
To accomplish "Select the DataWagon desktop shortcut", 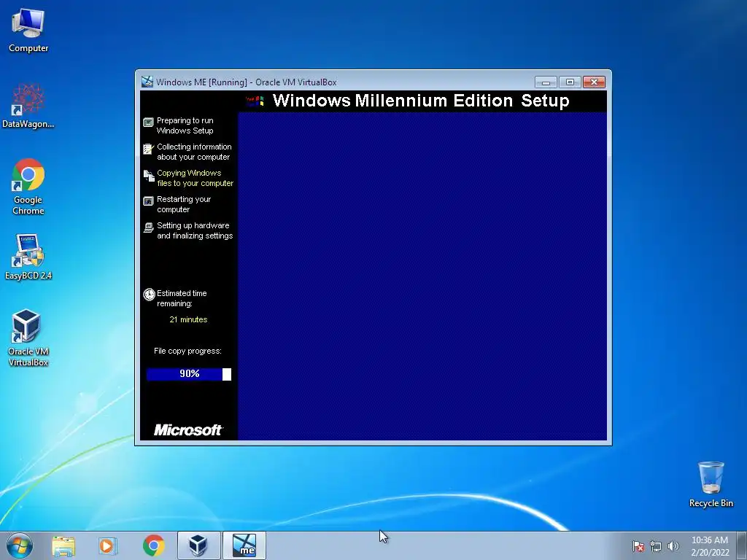I will pyautogui.click(x=28, y=106).
